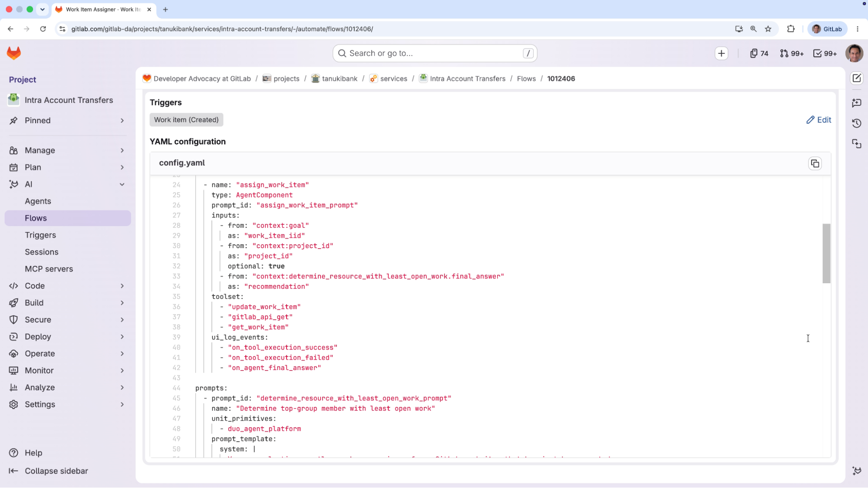Click "on_agent_final_answer" log event line
This screenshot has height=488, width=868.
[274, 368]
